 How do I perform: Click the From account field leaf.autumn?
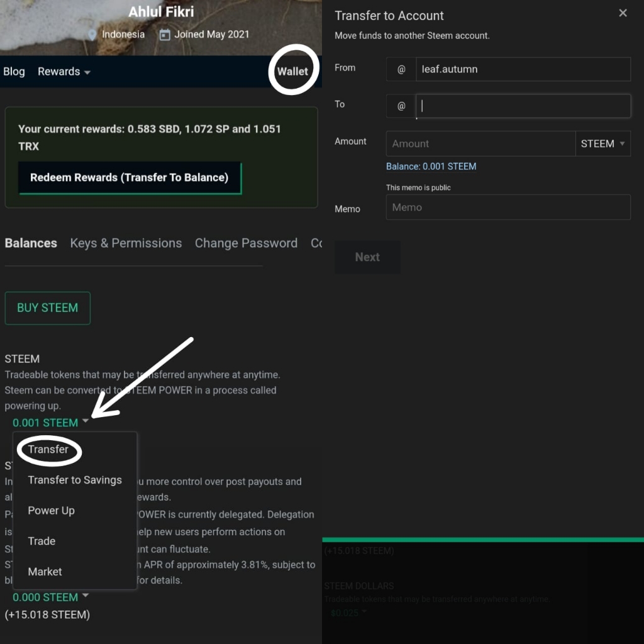tap(523, 69)
